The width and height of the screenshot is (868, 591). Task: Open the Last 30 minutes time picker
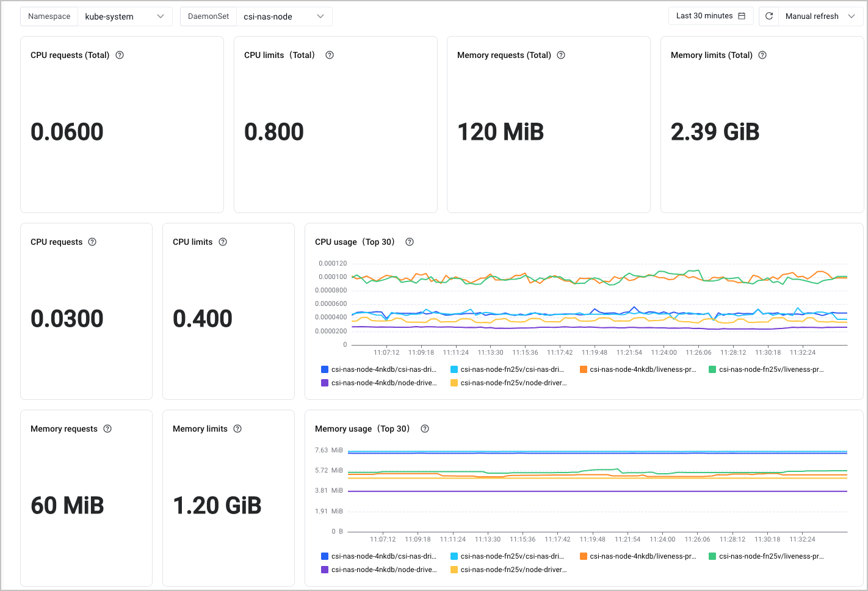click(x=711, y=16)
